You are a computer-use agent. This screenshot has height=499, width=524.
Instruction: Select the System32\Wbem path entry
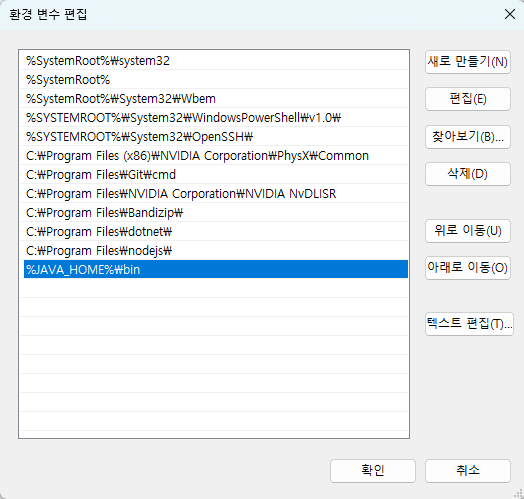click(214, 99)
